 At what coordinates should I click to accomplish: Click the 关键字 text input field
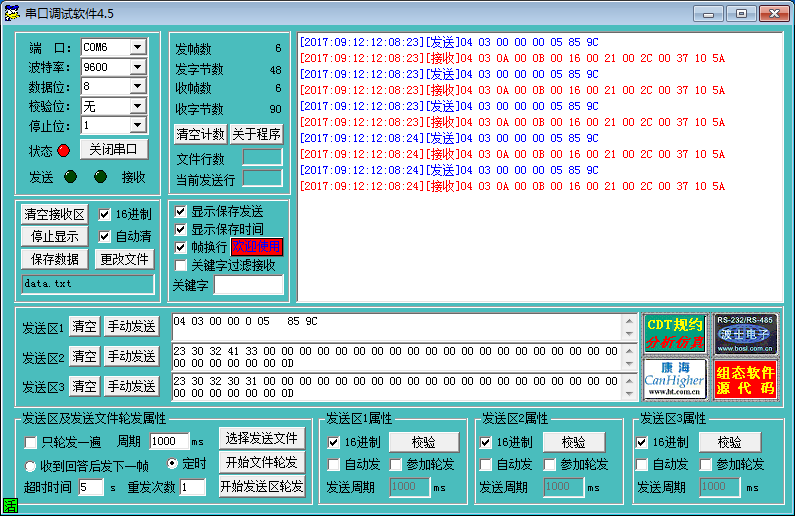(249, 285)
